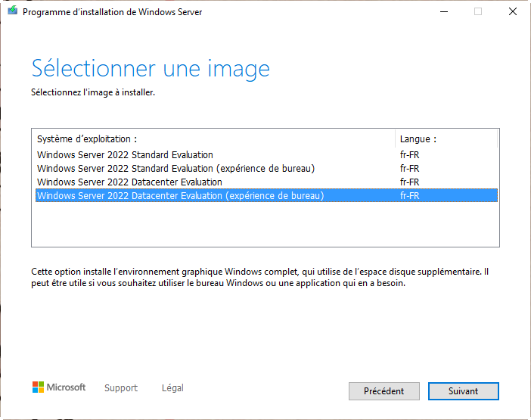Click fr-FR language of highlighted Datacenter row

tap(409, 195)
